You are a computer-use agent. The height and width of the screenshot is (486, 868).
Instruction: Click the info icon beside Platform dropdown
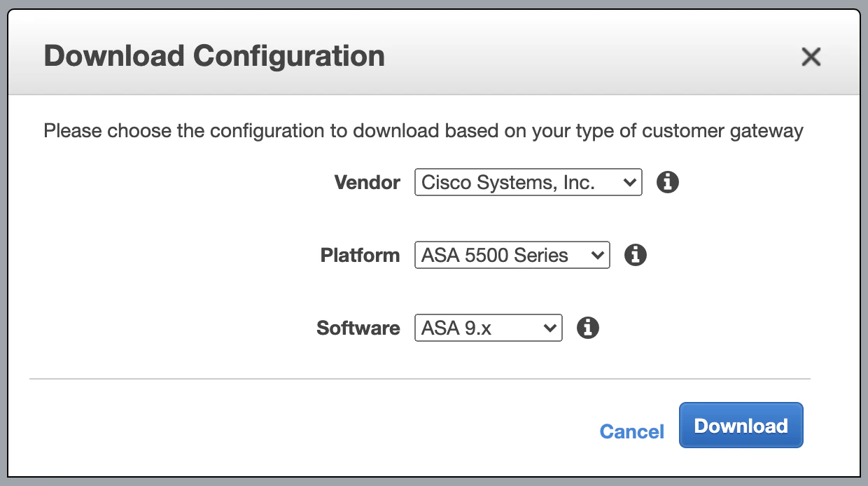(635, 255)
